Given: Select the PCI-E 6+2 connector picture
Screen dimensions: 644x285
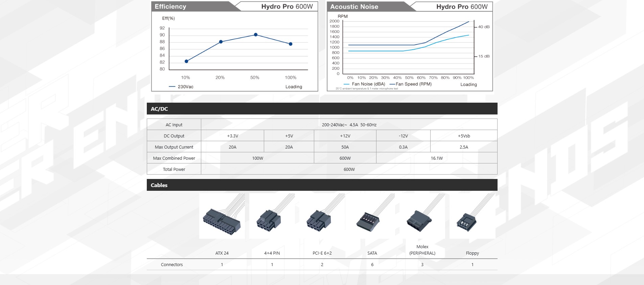Looking at the screenshot, I should (x=322, y=216).
